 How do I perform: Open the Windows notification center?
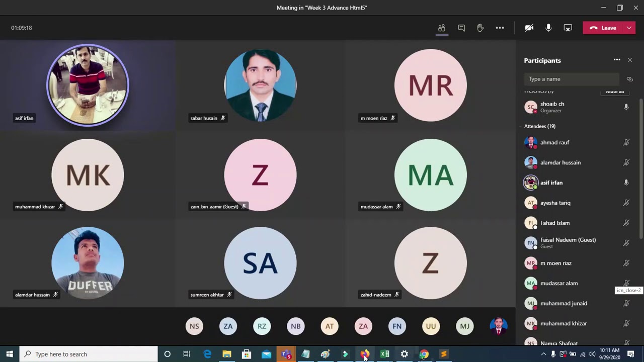tap(631, 354)
